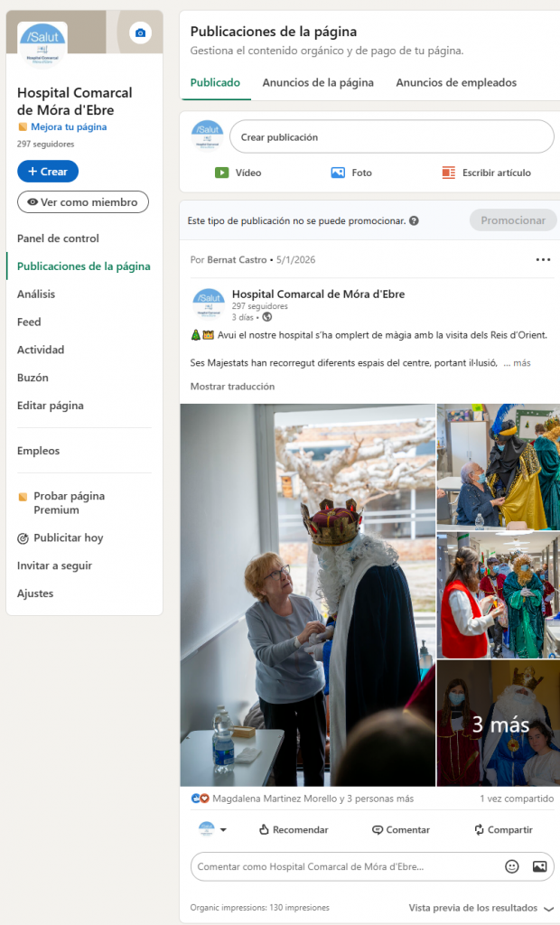Viewport: 560px width, 925px height.
Task: Expand Vista previa de los resultados
Action: tap(481, 907)
